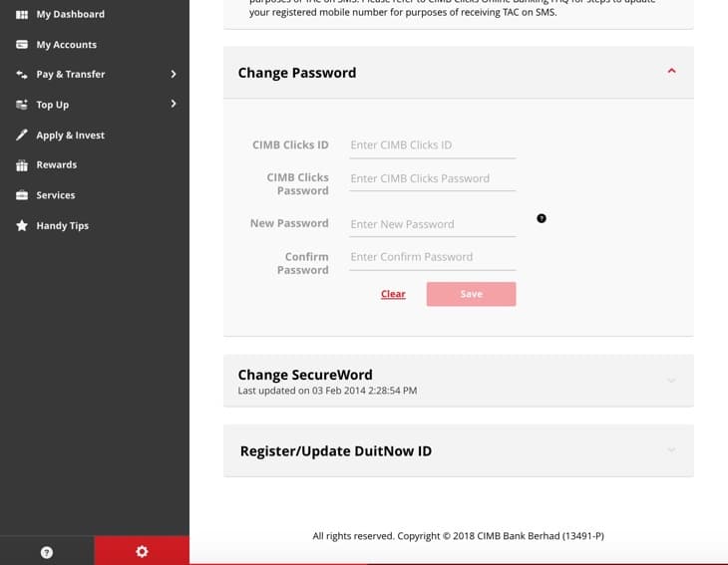
Task: Open My Dashboard menu item
Action: coord(71,14)
